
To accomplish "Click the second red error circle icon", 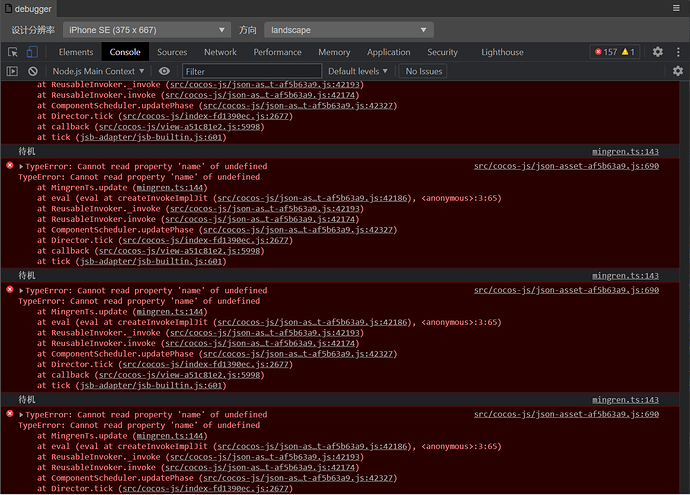I will pyautogui.click(x=10, y=290).
